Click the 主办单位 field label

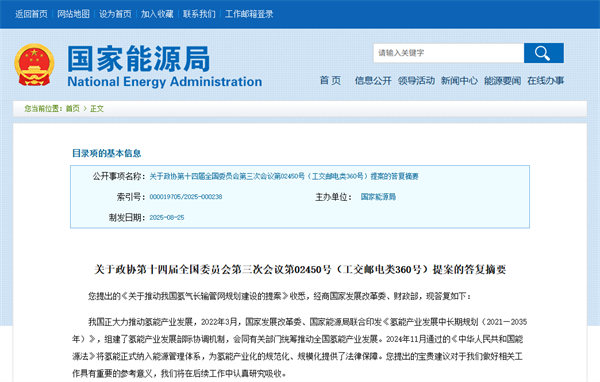pos(333,197)
